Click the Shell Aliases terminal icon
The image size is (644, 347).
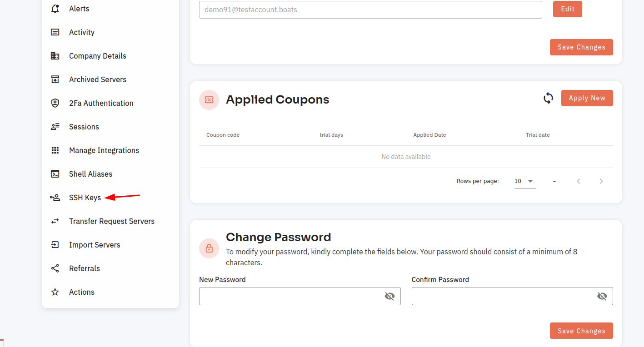(55, 174)
